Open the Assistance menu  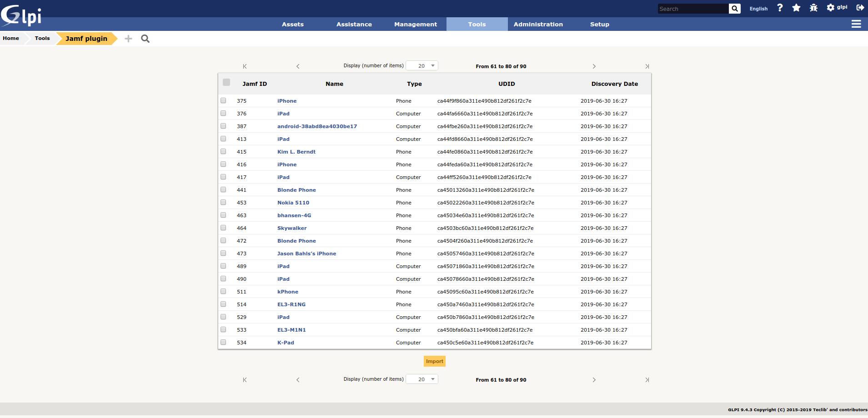pyautogui.click(x=354, y=25)
